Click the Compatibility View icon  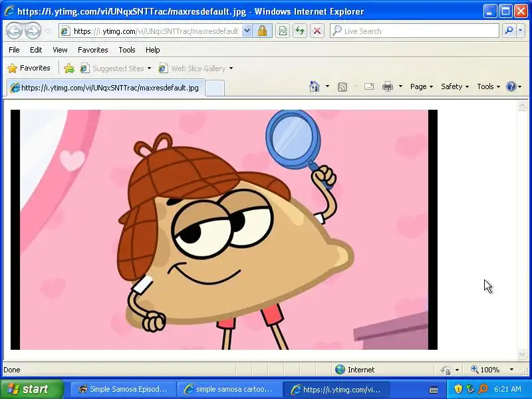coord(282,31)
